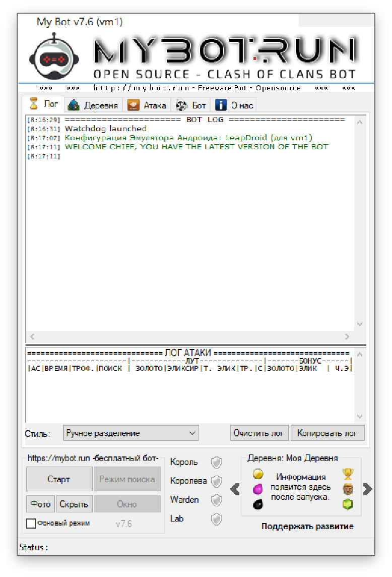Go to next village stats page
Screen dimensions: 392x577
coord(367,489)
